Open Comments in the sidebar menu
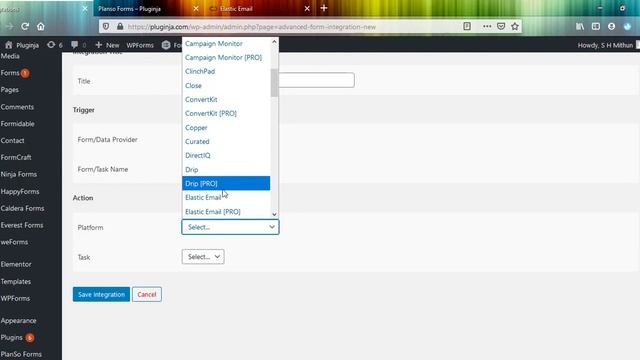 coord(17,107)
